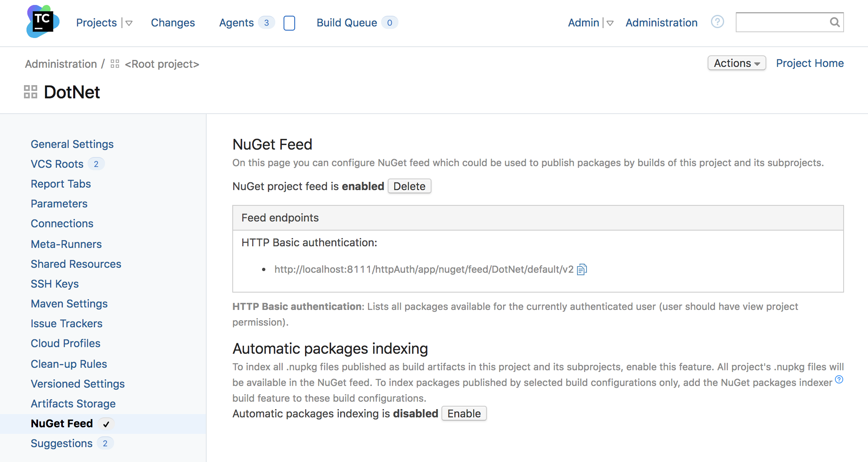Open the Changes tab
The width and height of the screenshot is (868, 462).
point(173,23)
